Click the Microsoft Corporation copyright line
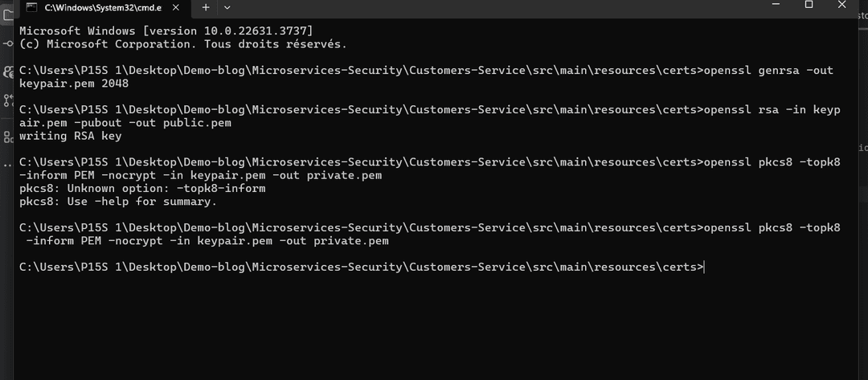This screenshot has height=380, width=868. (182, 44)
